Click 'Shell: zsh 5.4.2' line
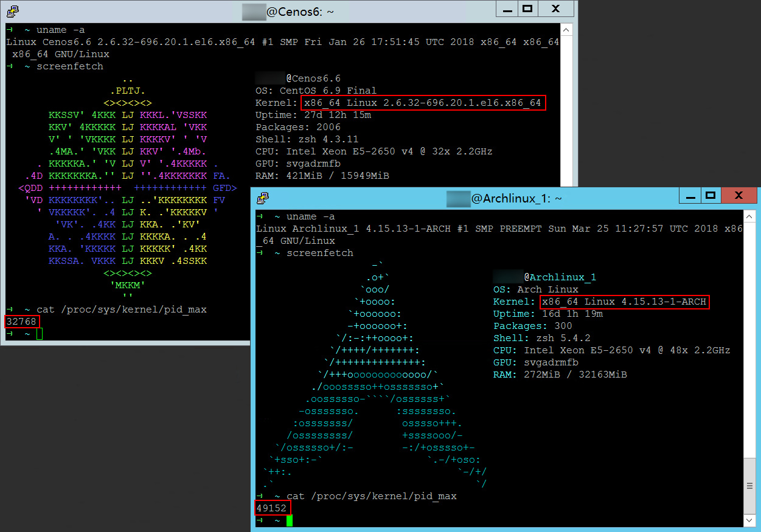 coord(542,338)
